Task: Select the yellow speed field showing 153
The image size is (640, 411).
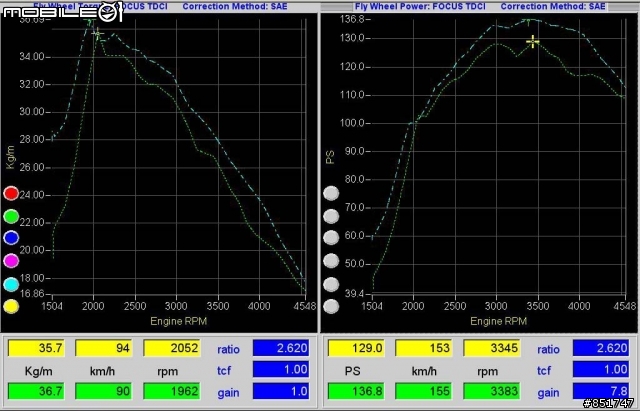Action: [424, 348]
